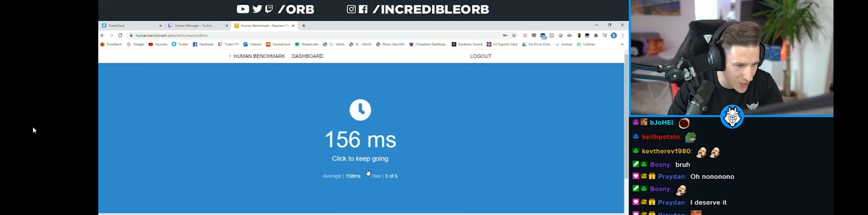Open the DASHBOARD link
The width and height of the screenshot is (868, 215).
307,56
